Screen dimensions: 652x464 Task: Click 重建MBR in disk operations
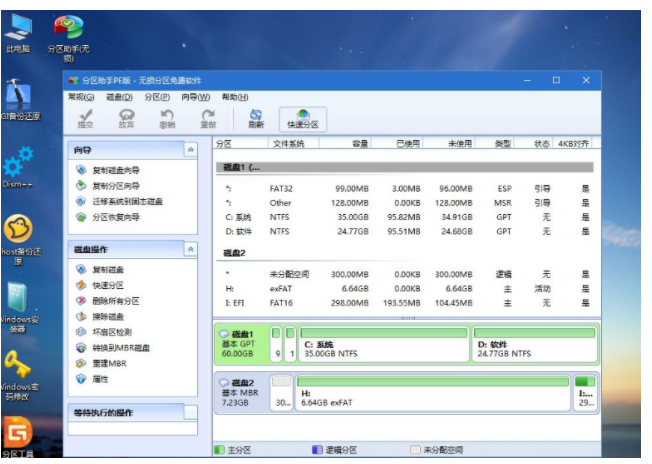pos(109,363)
